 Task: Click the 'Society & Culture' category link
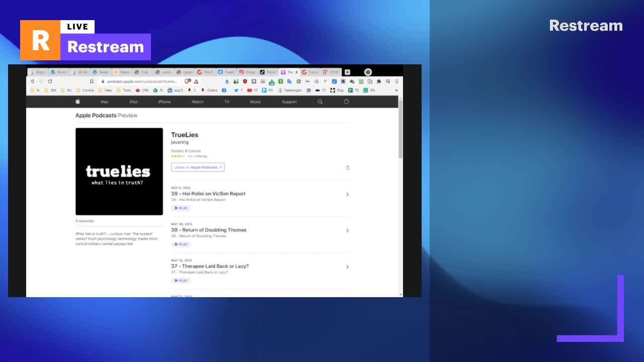point(186,151)
